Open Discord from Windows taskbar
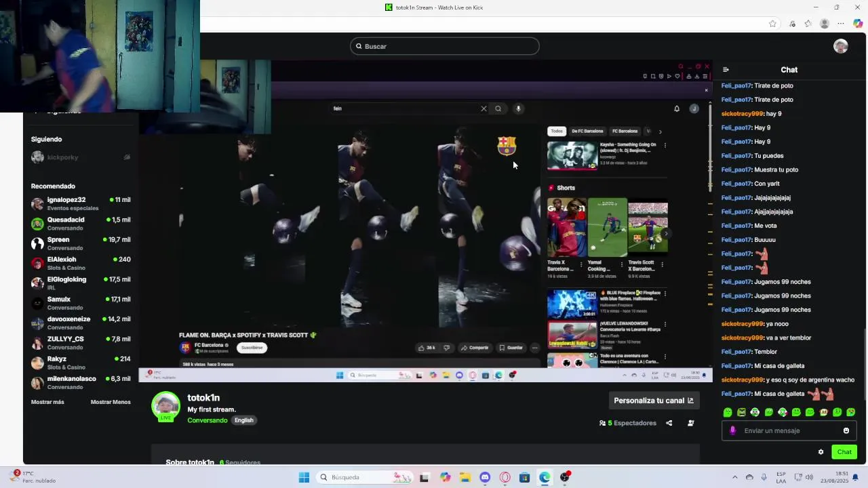Screen dimensions: 868x488 485,477
